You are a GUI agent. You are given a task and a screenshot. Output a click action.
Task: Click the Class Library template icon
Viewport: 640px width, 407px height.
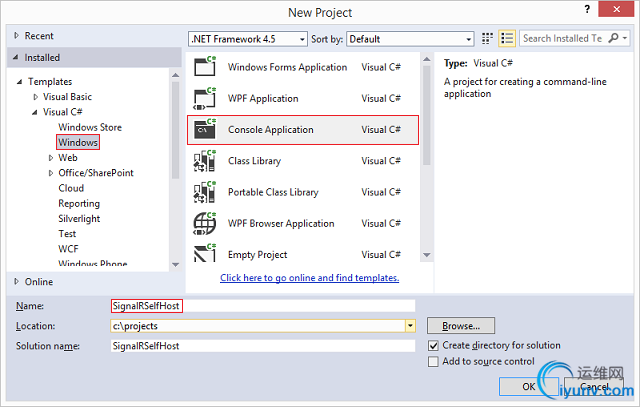205,161
